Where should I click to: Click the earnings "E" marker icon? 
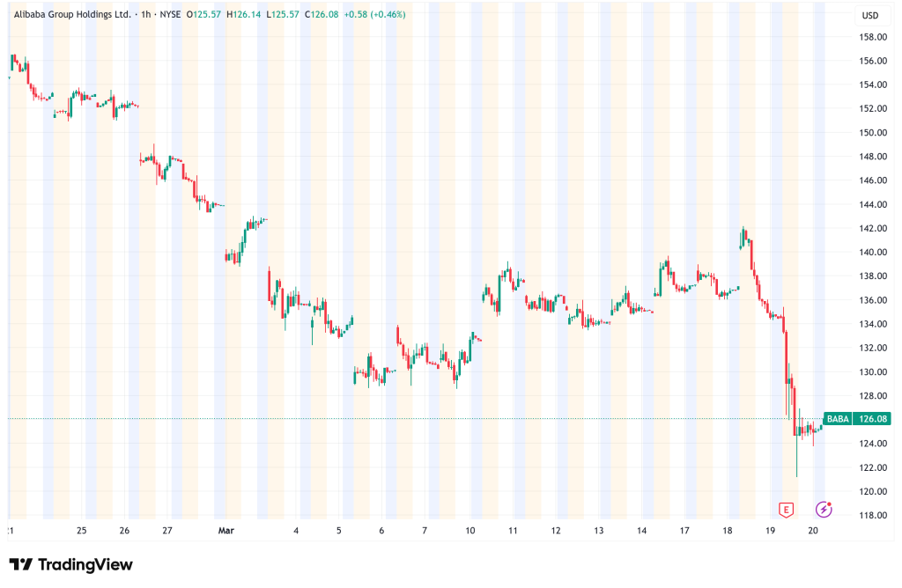click(x=786, y=509)
